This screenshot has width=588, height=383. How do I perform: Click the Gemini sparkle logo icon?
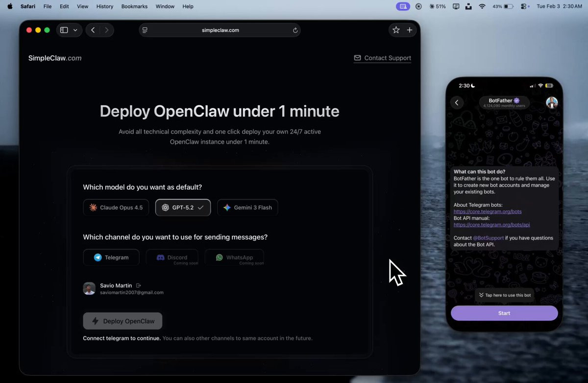(227, 207)
